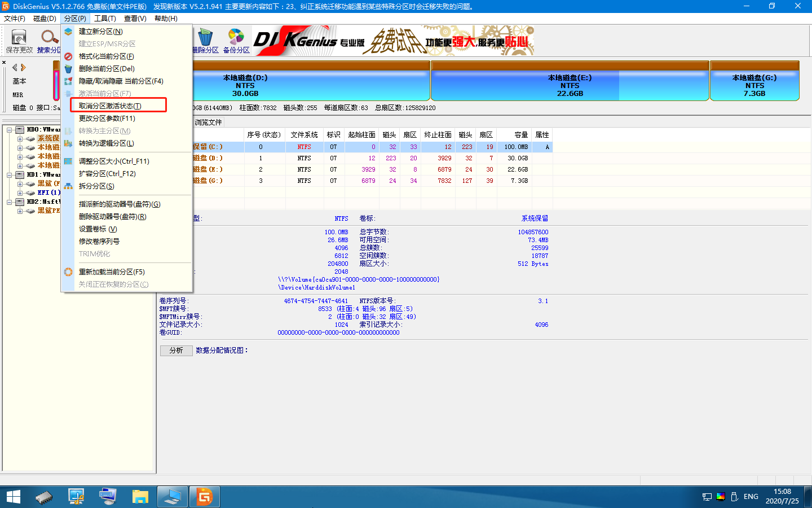Select the table row with capacity 7.3GB
Screen dimensions: 812x508
(x=372, y=181)
